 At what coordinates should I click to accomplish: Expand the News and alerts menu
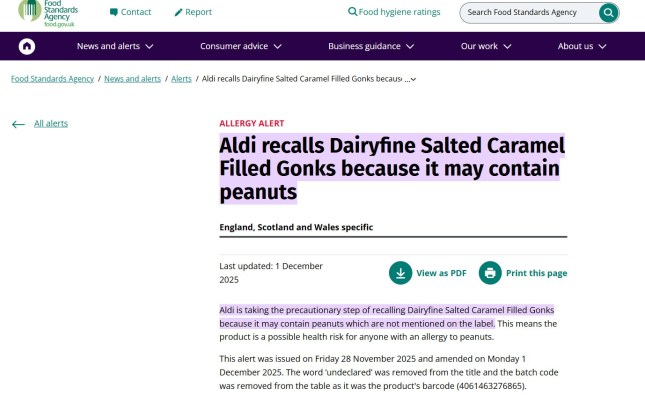tap(115, 46)
